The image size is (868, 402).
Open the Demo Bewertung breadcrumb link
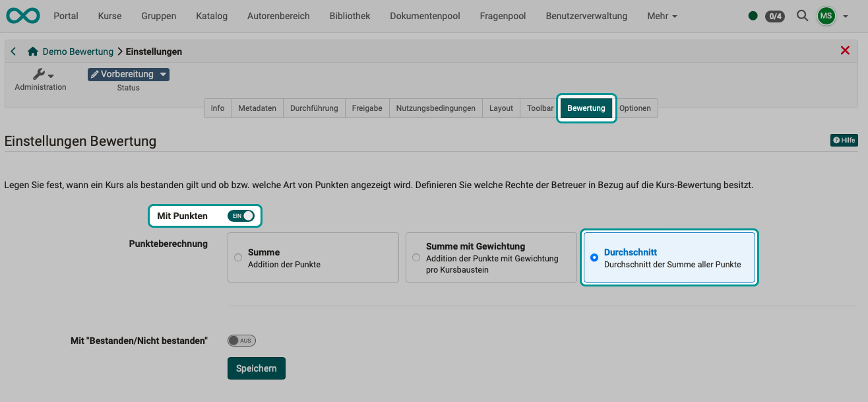(77, 51)
